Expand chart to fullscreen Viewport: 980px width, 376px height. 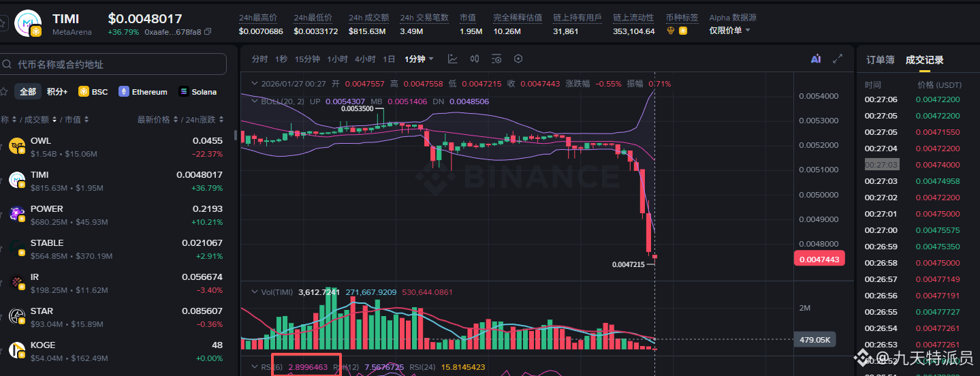pyautogui.click(x=838, y=59)
